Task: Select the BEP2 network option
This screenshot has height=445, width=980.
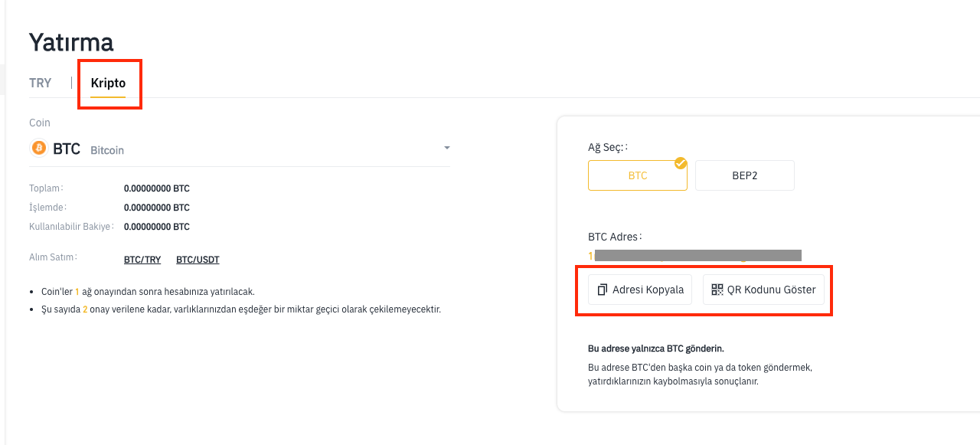Action: point(745,175)
